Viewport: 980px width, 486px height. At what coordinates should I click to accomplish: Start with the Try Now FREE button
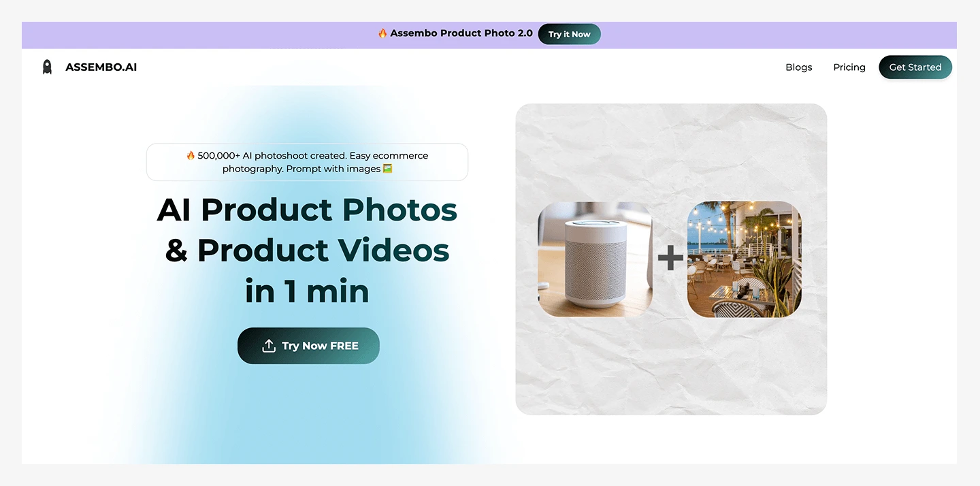pos(308,346)
